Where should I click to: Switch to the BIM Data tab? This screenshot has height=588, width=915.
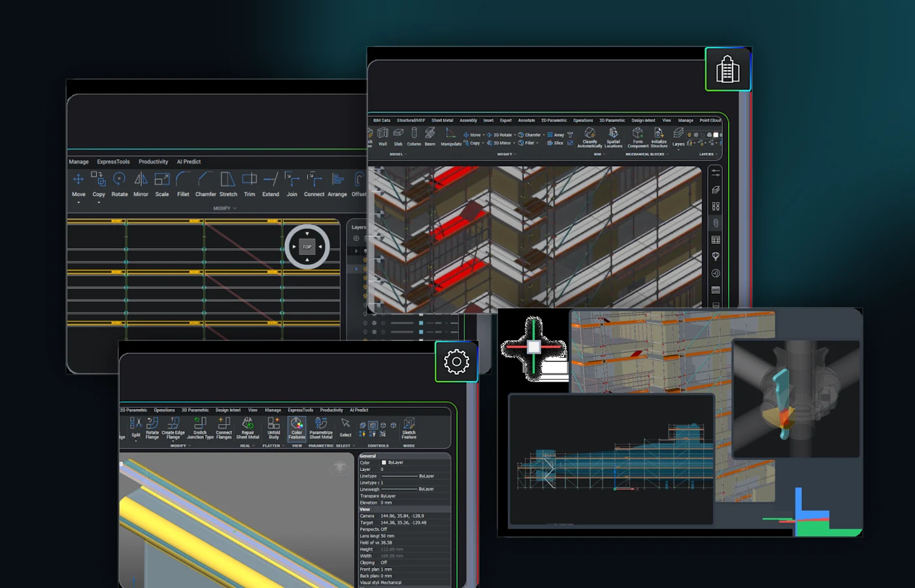point(382,120)
